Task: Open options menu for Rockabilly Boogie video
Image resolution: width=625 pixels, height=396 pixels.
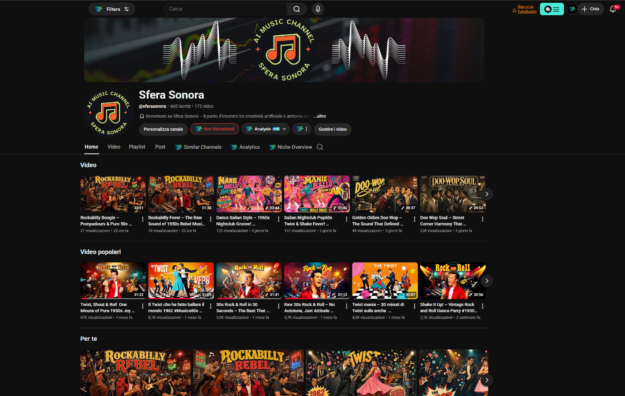Action: 143,219
